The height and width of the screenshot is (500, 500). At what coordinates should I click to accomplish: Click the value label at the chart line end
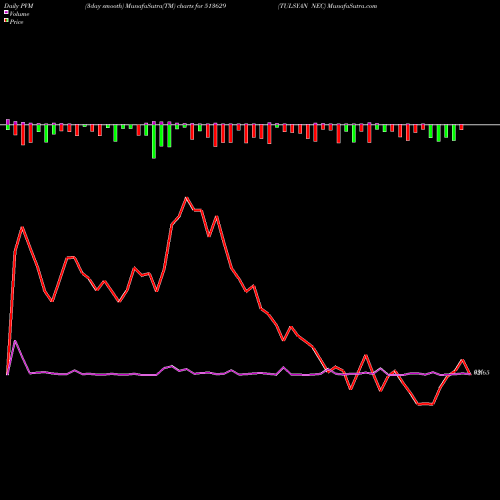tap(481, 373)
